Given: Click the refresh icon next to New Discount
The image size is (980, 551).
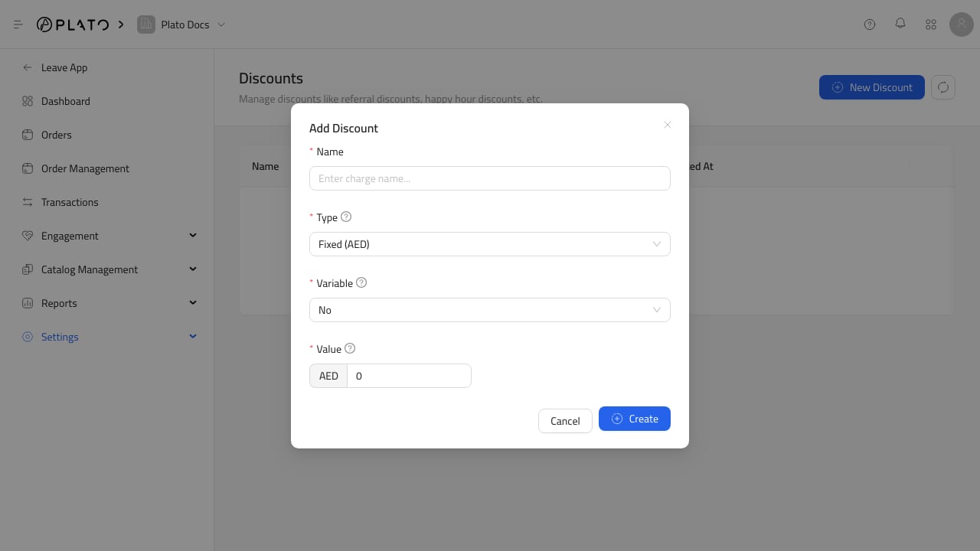Looking at the screenshot, I should coord(943,87).
